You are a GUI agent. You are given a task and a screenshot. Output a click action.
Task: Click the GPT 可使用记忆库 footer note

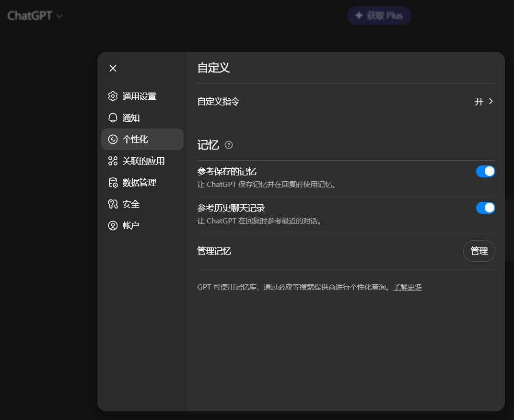[309, 287]
